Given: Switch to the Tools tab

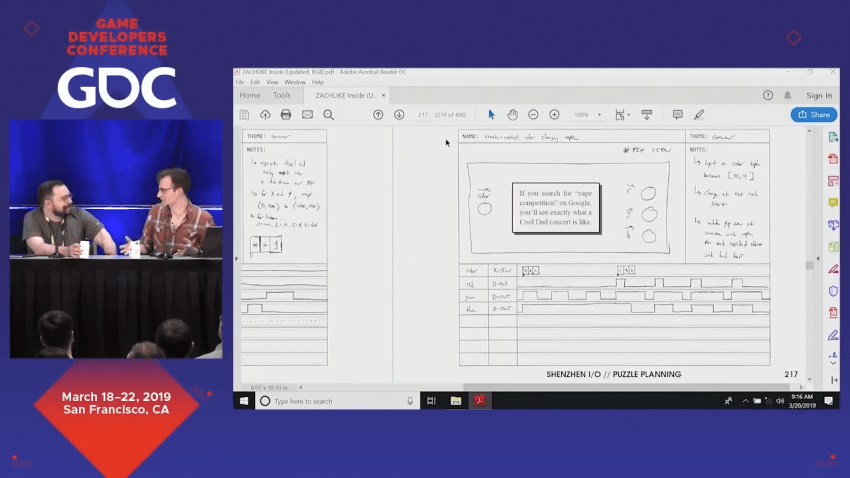Looking at the screenshot, I should (x=282, y=95).
